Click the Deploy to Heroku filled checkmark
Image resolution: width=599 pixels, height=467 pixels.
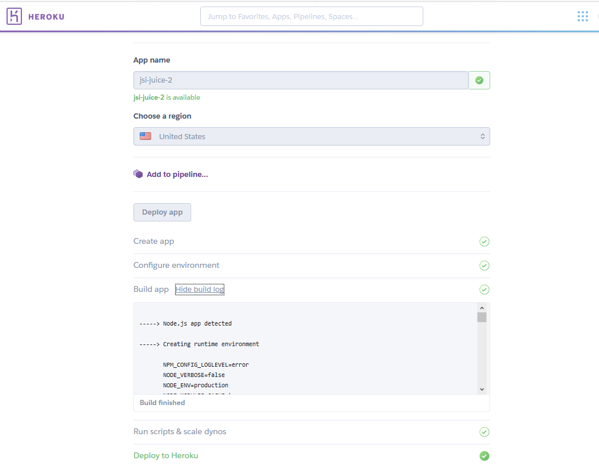[x=484, y=456]
